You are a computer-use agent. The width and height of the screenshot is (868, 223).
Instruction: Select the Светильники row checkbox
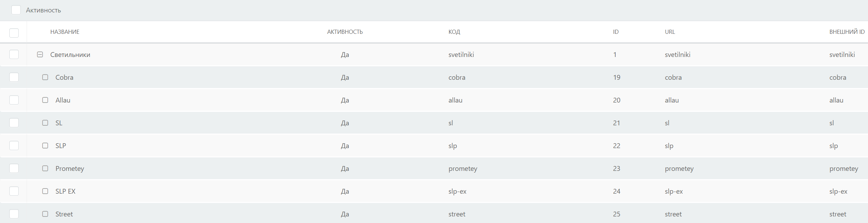(x=14, y=55)
